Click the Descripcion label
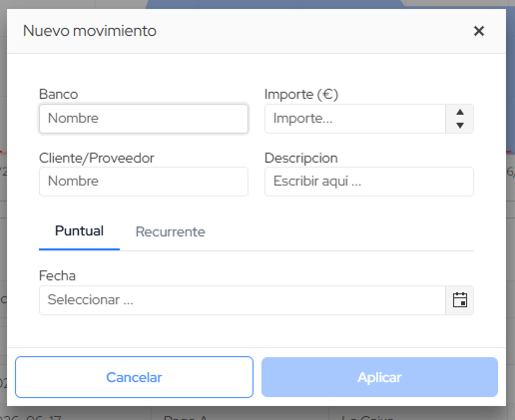515x420 pixels. [x=301, y=158]
